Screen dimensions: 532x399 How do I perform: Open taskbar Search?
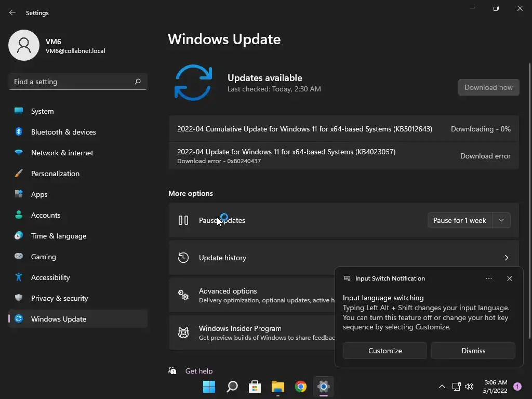(232, 387)
